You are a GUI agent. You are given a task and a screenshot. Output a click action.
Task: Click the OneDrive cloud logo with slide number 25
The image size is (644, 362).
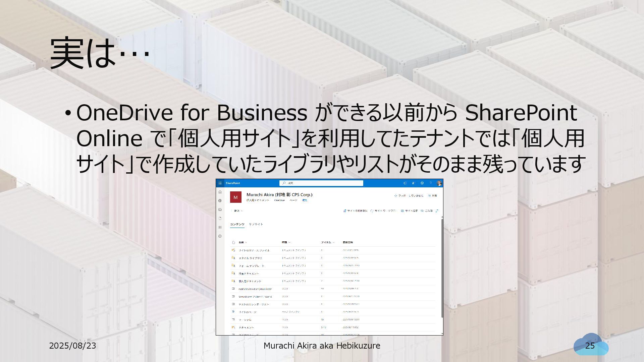pyautogui.click(x=591, y=345)
